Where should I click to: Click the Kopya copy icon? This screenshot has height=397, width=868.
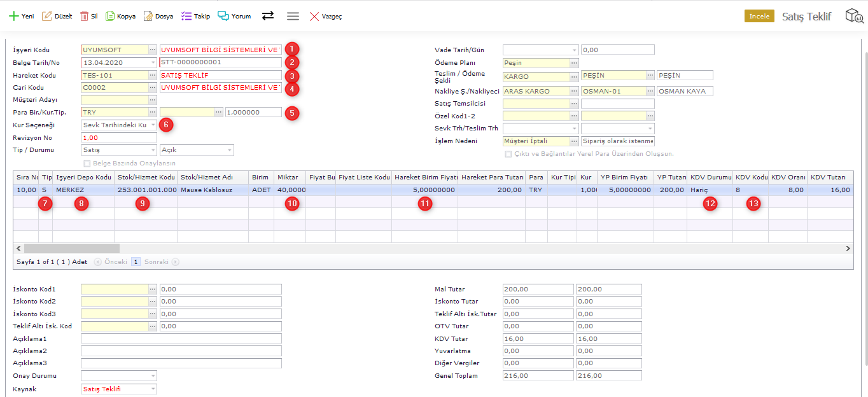click(110, 16)
